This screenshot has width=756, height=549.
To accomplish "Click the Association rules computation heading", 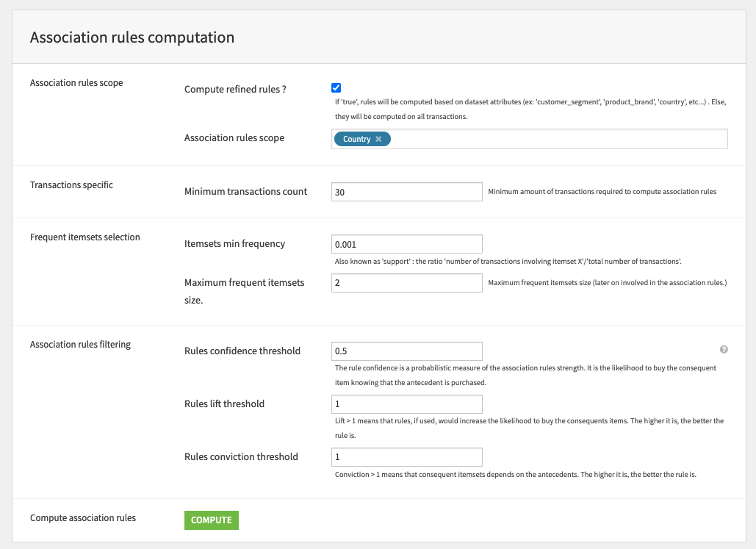I will click(132, 37).
